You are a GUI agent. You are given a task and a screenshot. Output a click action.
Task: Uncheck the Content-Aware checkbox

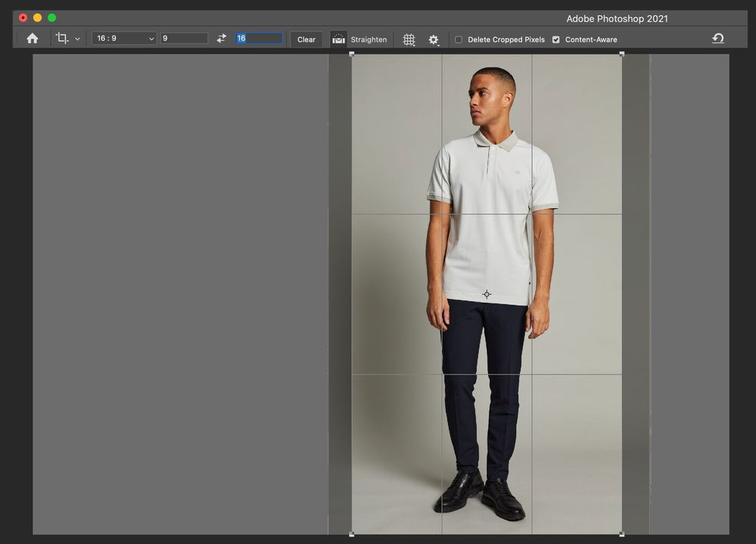tap(556, 39)
